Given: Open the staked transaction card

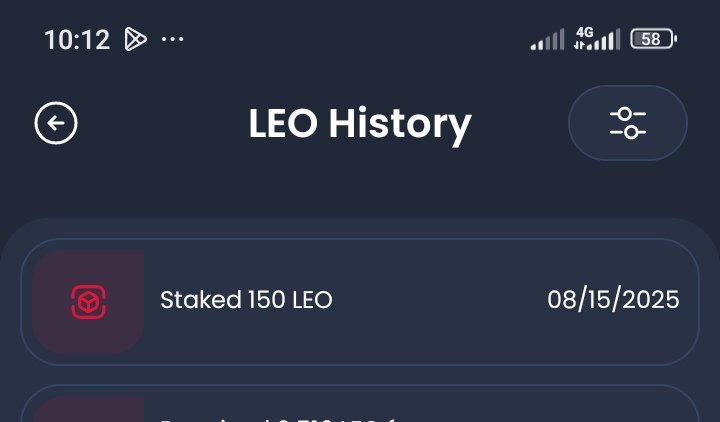Looking at the screenshot, I should point(360,302).
